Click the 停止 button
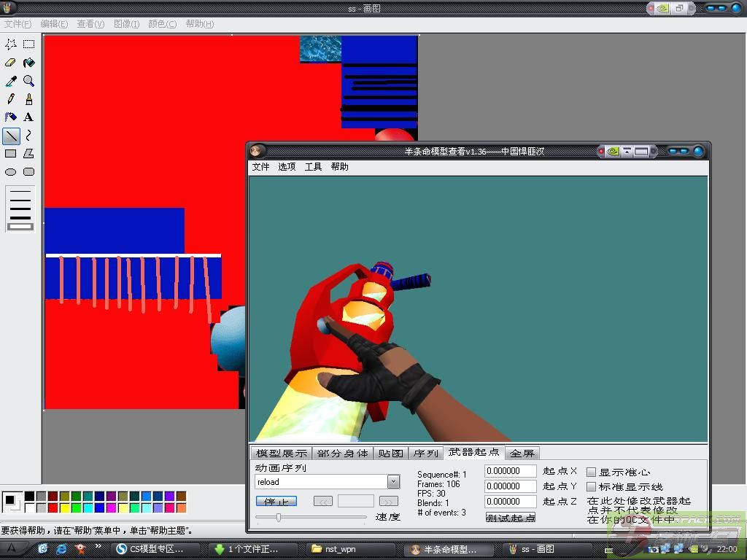 coord(276,502)
